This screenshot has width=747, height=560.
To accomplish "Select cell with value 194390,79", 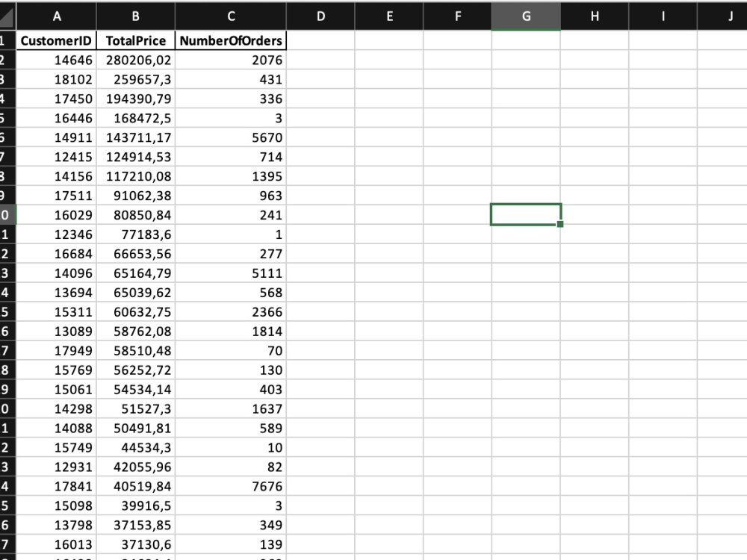I will (x=136, y=99).
